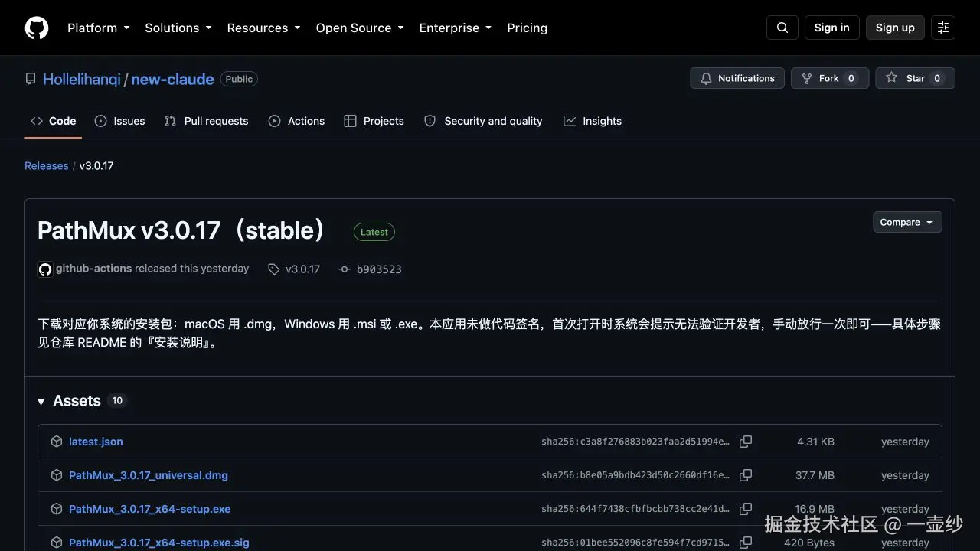Select the Code tab
This screenshot has width=980, height=551.
tap(53, 121)
